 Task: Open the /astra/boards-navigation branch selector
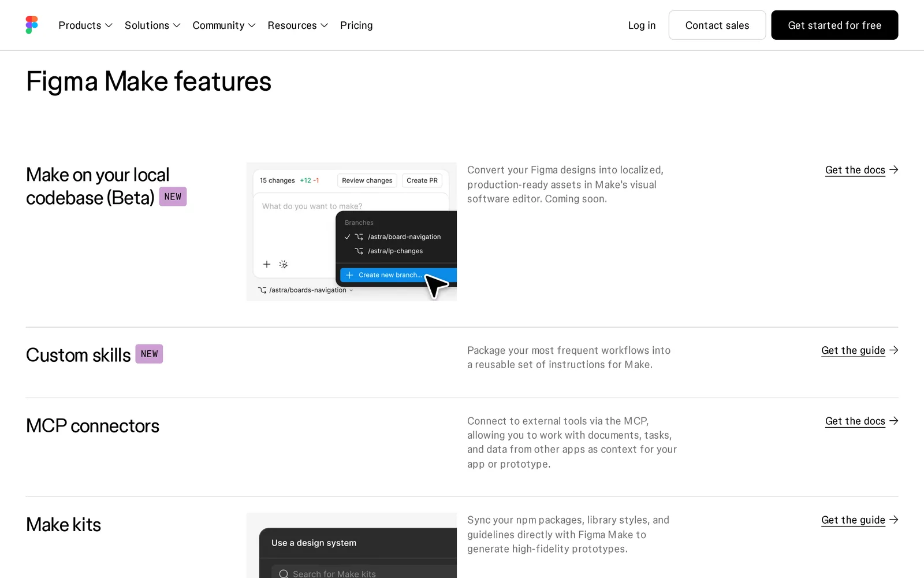coord(305,290)
